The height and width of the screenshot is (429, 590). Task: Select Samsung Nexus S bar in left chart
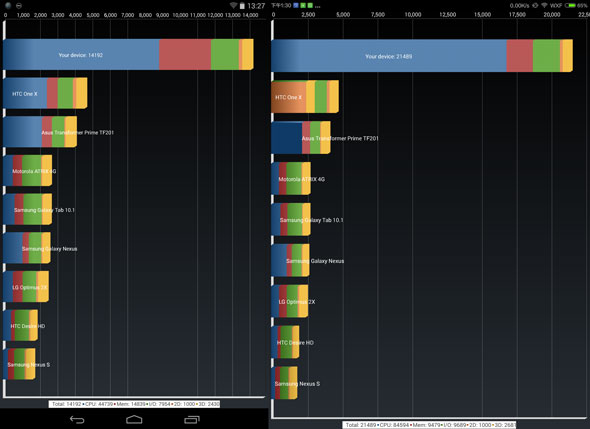tap(19, 364)
